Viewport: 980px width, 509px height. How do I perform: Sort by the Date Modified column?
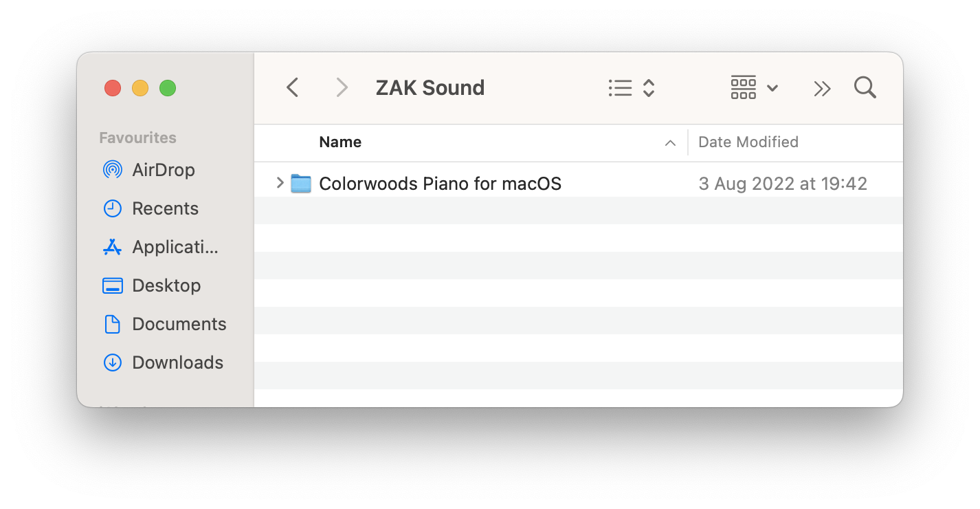click(x=748, y=142)
